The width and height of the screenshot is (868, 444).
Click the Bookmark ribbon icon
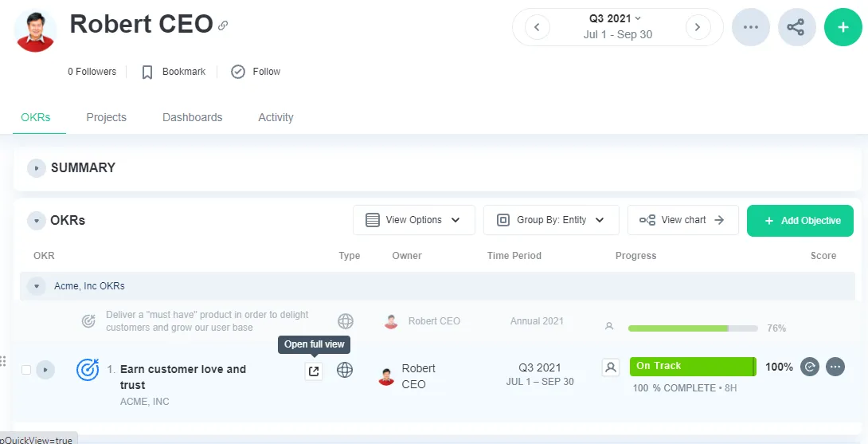pyautogui.click(x=147, y=72)
